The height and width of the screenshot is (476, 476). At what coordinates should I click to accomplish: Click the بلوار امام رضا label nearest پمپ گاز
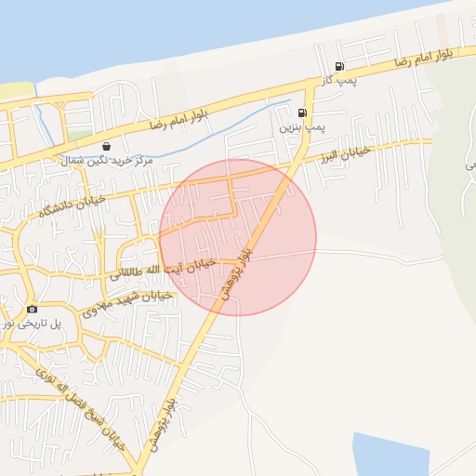pos(424,58)
